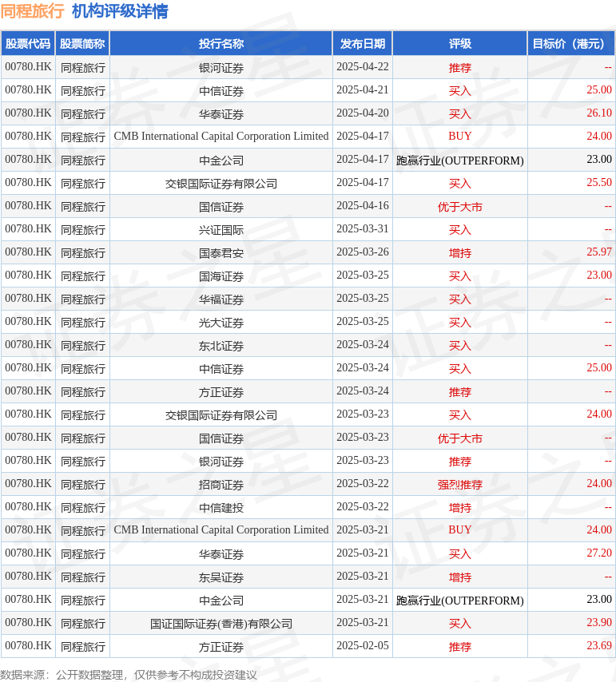Viewport: 616px width, 682px height.
Task: Click 中金公司 in the 2025-03-21 row
Action: tap(221, 601)
